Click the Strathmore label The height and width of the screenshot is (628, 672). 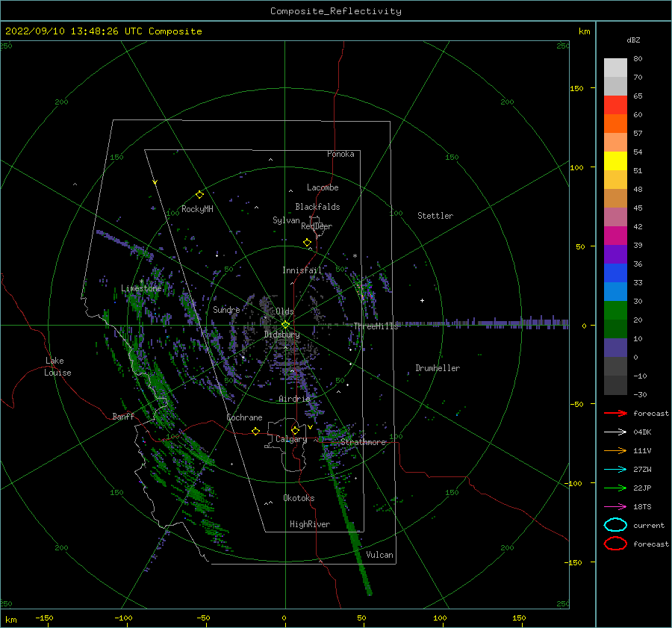coord(364,442)
